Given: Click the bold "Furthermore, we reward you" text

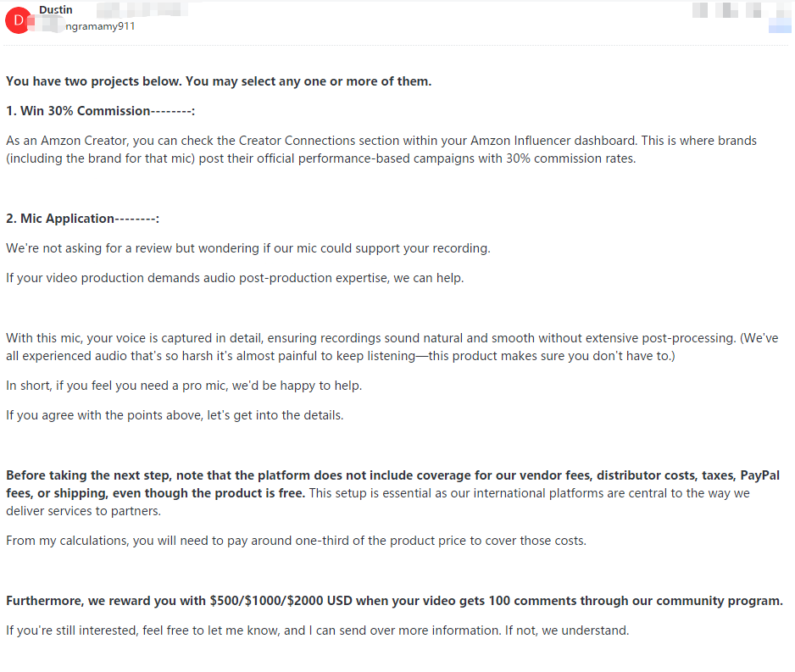Looking at the screenshot, I should coord(106,601).
